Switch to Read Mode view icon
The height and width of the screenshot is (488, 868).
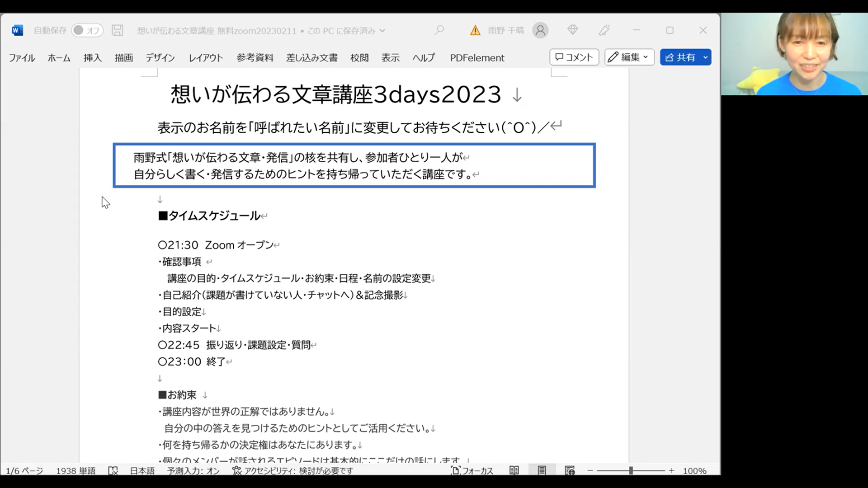click(514, 470)
